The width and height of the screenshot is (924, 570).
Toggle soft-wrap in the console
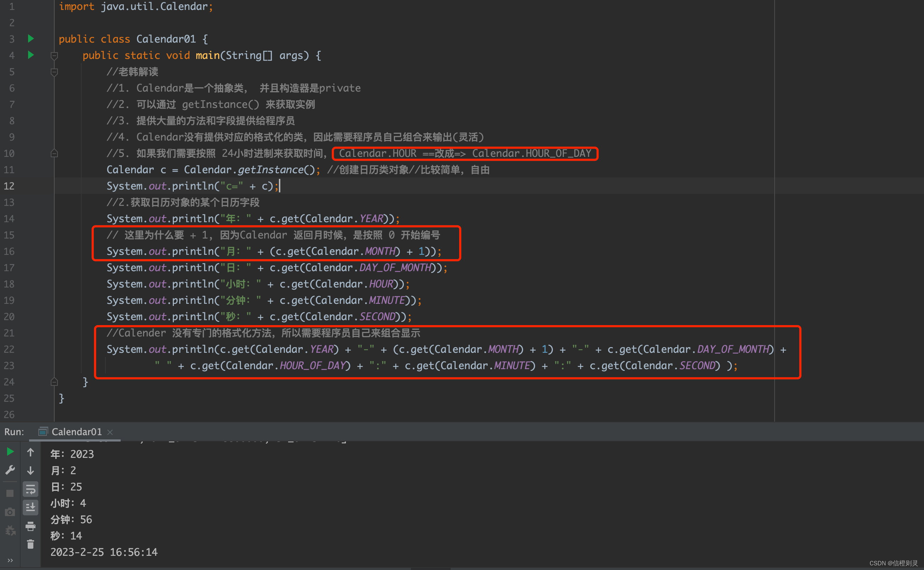click(x=31, y=489)
